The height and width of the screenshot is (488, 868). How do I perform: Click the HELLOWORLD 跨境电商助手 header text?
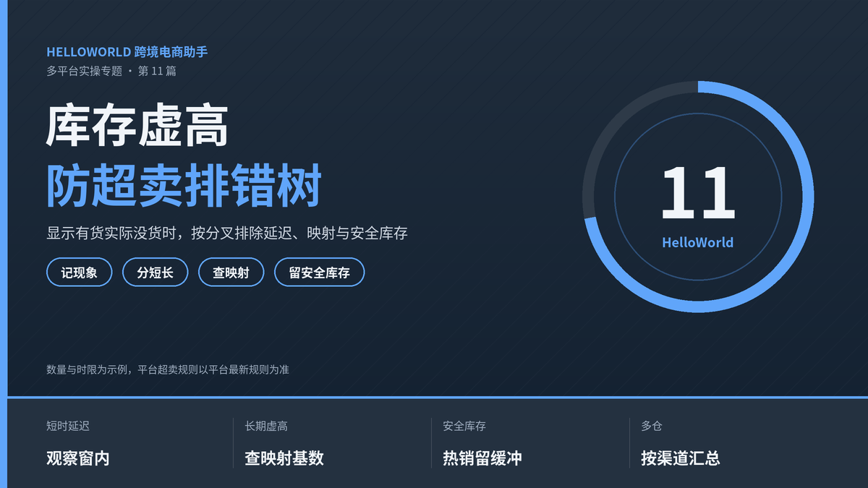[x=127, y=52]
